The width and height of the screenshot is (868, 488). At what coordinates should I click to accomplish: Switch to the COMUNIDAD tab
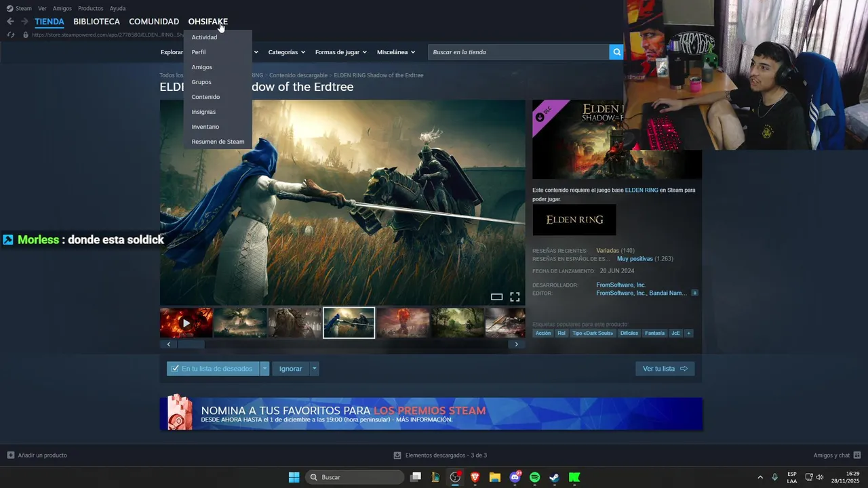[154, 22]
